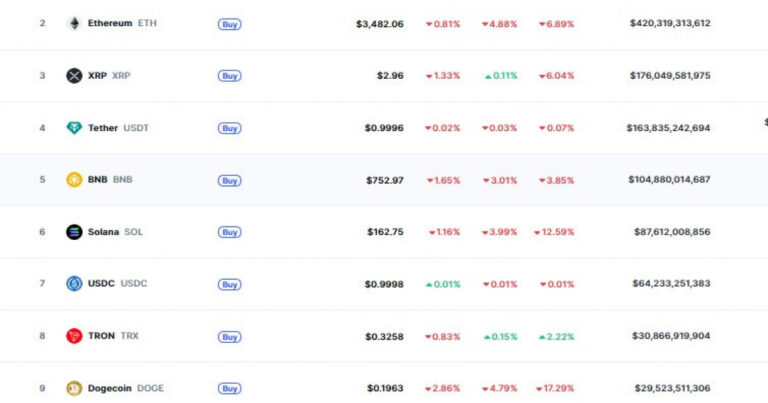Screen dimensions: 768x403
Task: Click the Ethereum coin logo icon
Action: coord(74,24)
